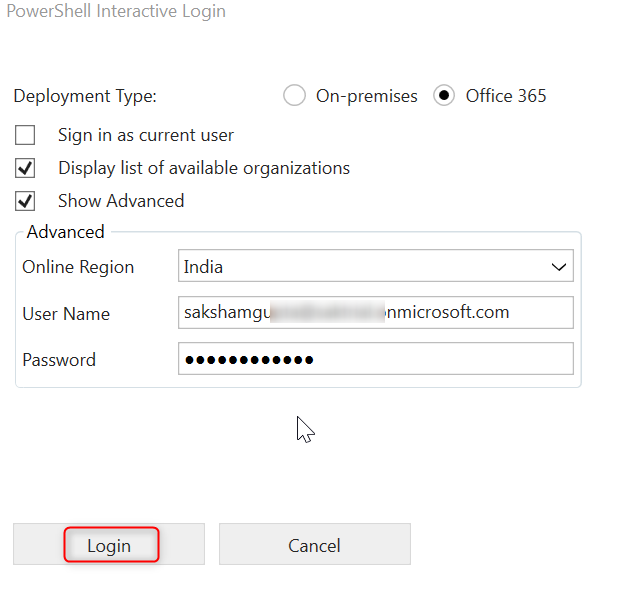Click the Password label text
Viewport: 634px width, 595px height.
(x=59, y=360)
